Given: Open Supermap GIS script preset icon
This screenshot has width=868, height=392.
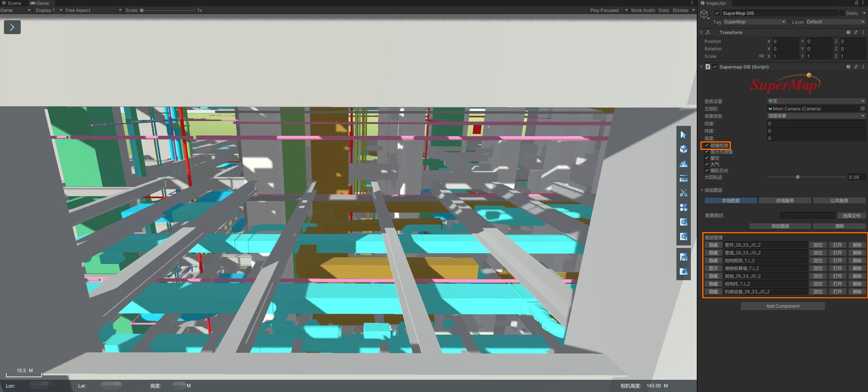Looking at the screenshot, I should [855, 67].
